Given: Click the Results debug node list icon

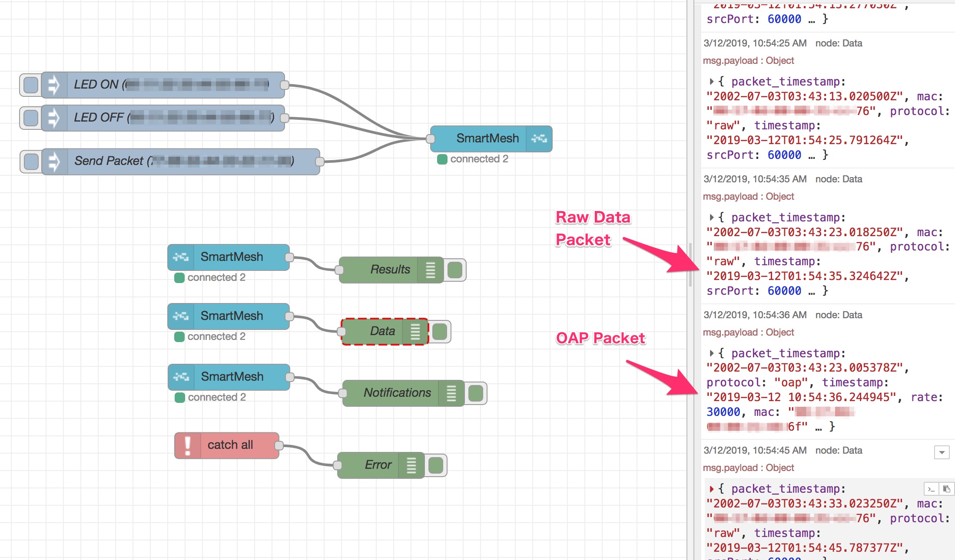Looking at the screenshot, I should click(x=430, y=270).
